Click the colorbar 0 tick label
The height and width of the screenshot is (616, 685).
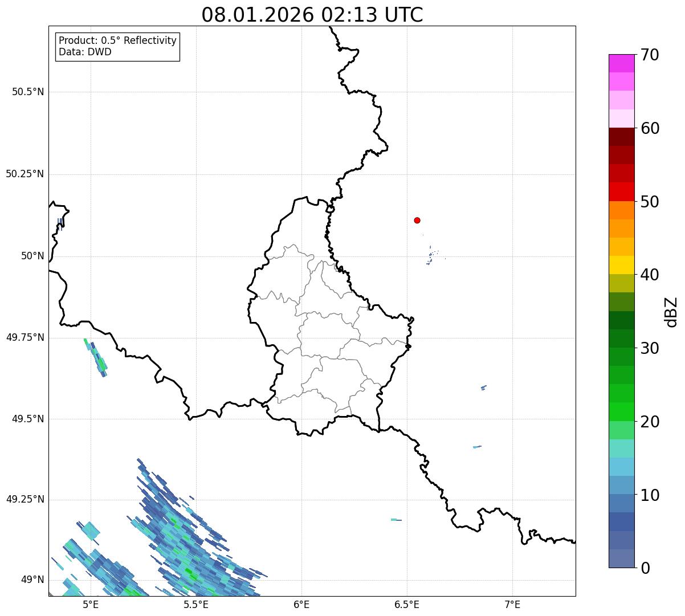tap(645, 568)
